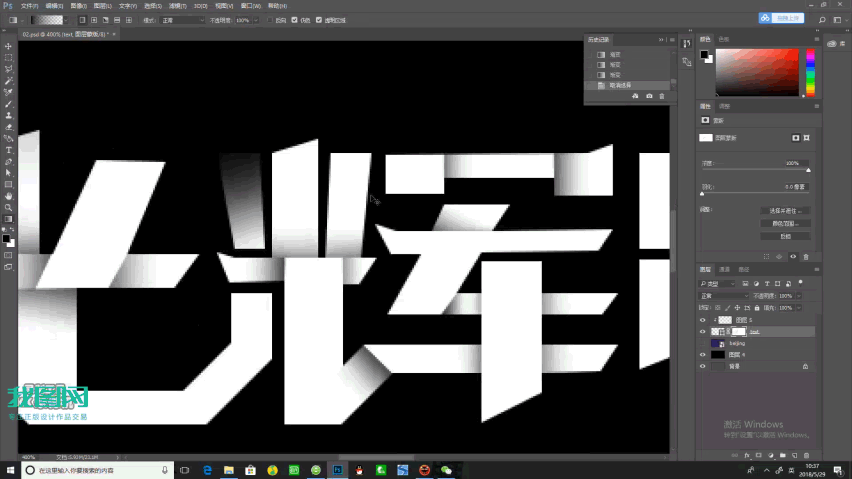The width and height of the screenshot is (852, 479).
Task: Select the Horizontal Type tool
Action: coord(8,150)
